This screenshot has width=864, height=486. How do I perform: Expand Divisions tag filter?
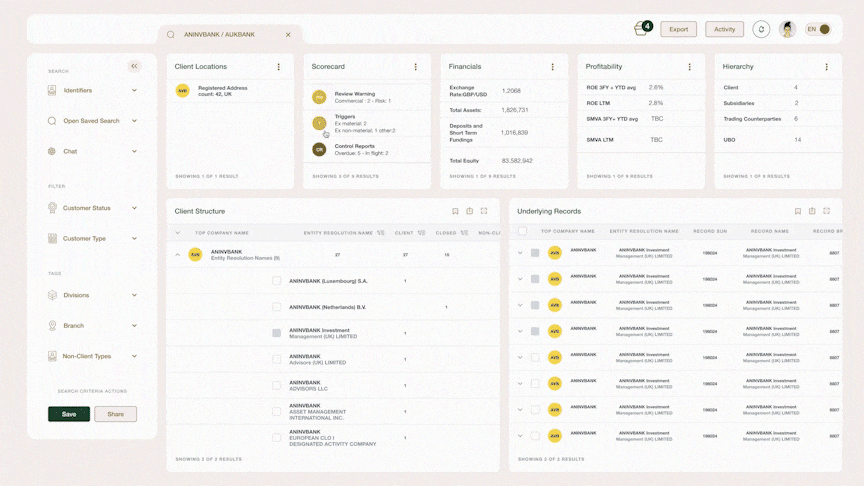coord(134,295)
